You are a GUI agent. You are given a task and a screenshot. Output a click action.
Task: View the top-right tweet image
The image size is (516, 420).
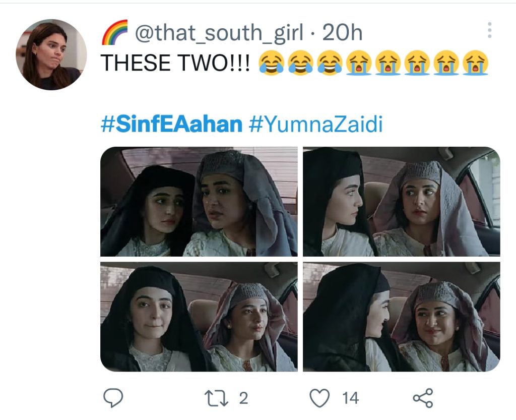click(x=402, y=202)
